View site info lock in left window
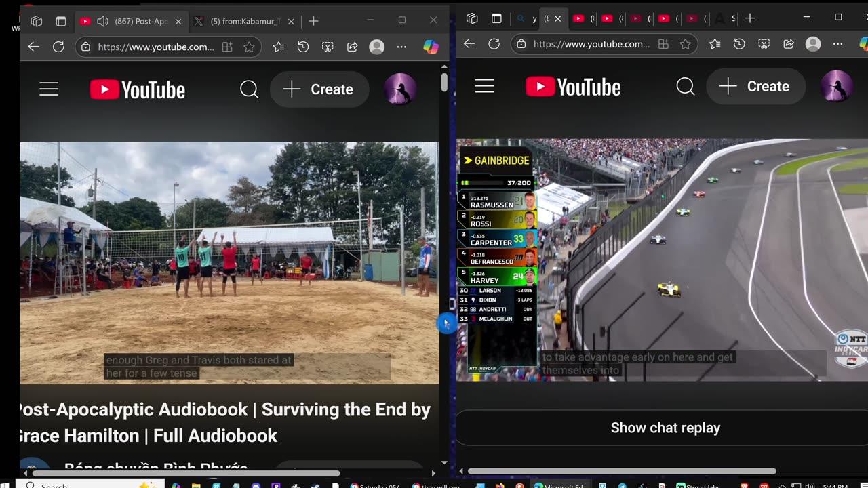 pyautogui.click(x=85, y=47)
